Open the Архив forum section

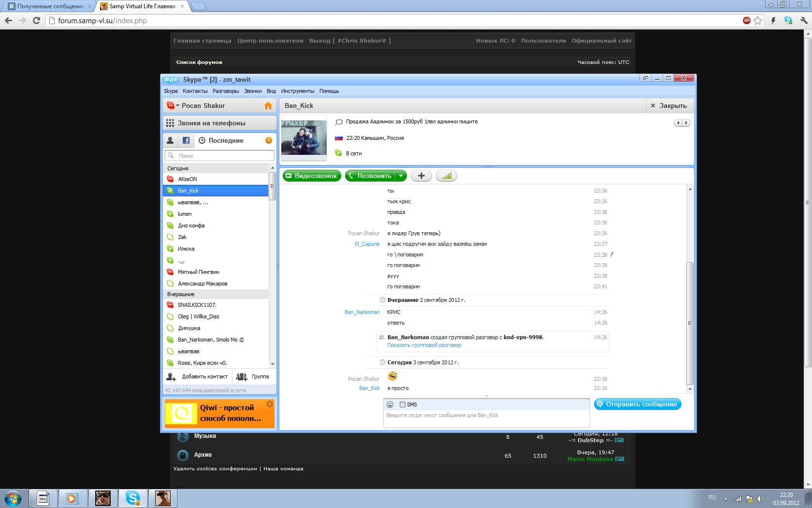[203, 455]
